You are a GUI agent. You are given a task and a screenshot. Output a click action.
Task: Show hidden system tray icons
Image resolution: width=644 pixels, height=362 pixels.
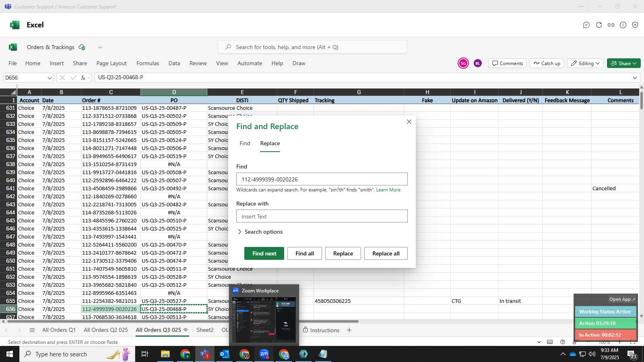563,354
